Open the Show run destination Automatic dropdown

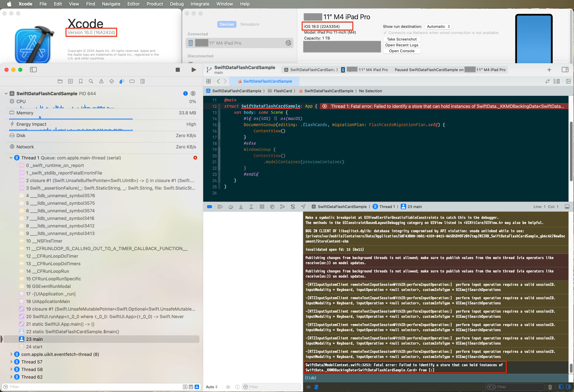pos(438,26)
